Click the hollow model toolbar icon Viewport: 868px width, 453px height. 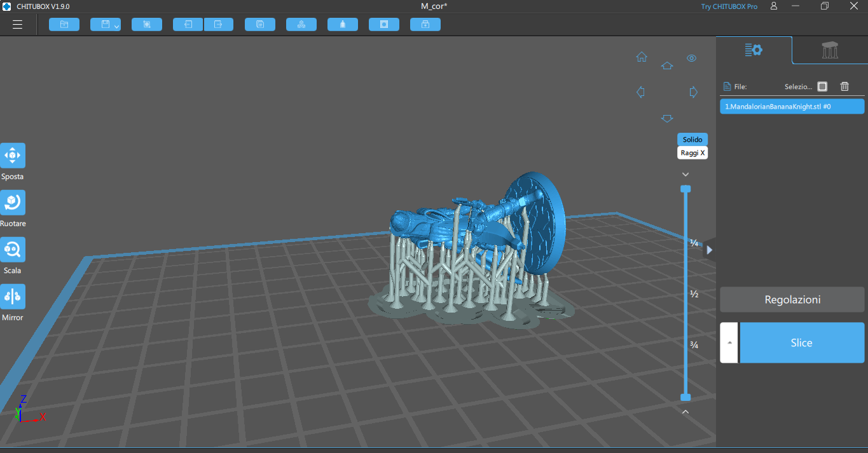click(384, 25)
